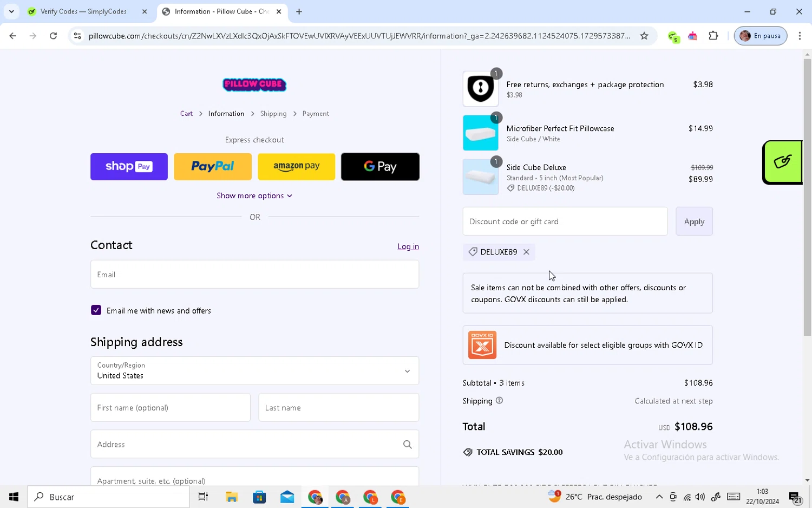This screenshot has height=508, width=812.
Task: Check out using Google Pay
Action: pyautogui.click(x=380, y=166)
